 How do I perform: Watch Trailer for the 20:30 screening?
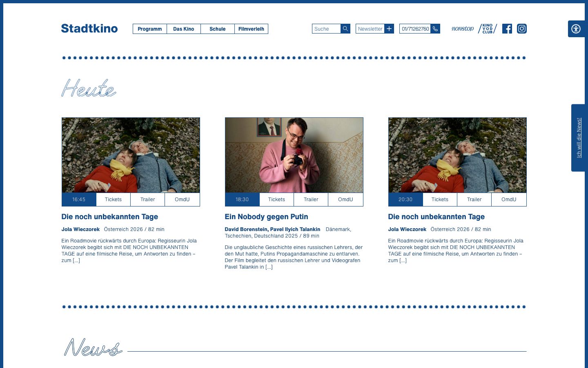(x=474, y=200)
